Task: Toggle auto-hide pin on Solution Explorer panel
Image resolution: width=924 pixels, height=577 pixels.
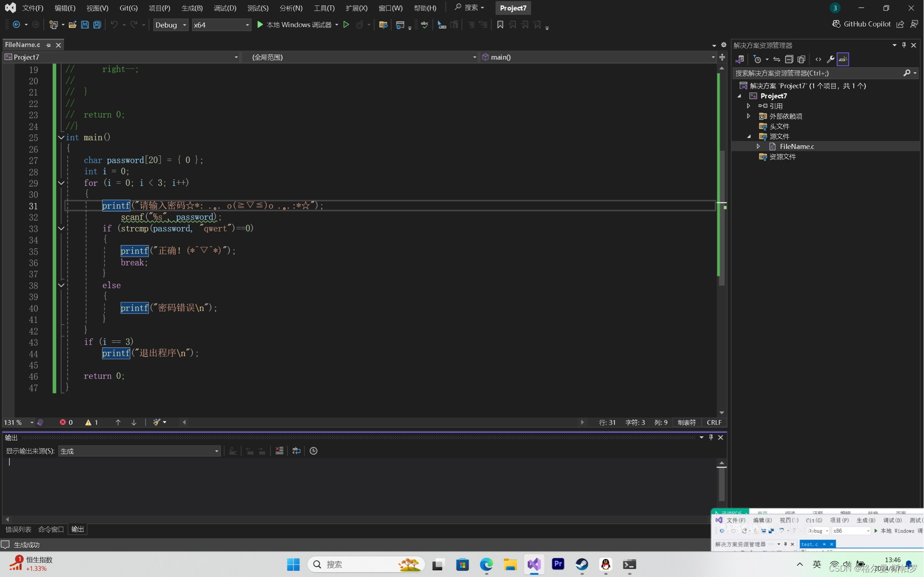Action: click(904, 45)
